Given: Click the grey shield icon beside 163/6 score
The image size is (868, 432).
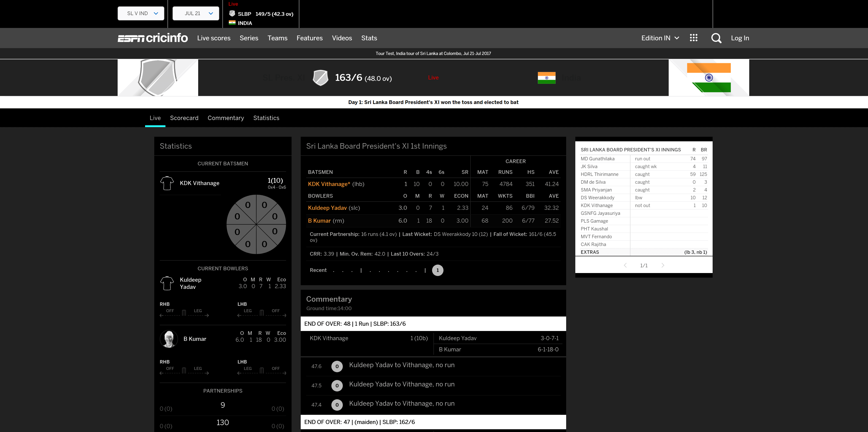Looking at the screenshot, I should [x=320, y=78].
